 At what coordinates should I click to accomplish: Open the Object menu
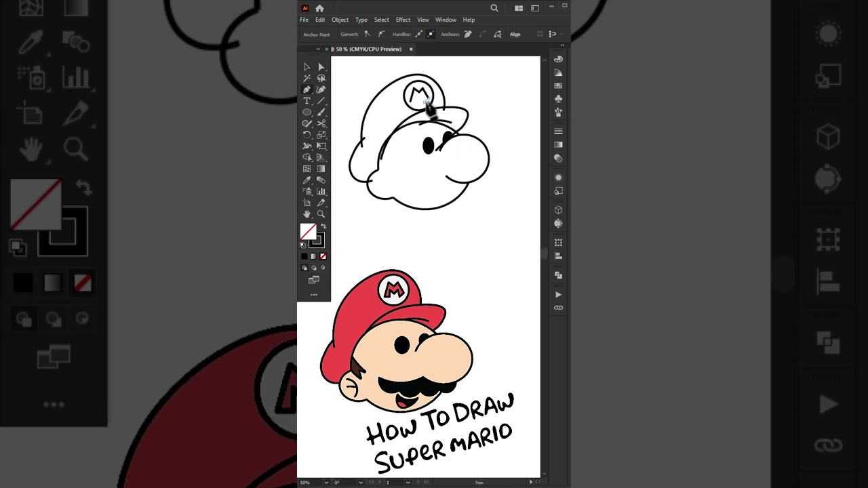click(340, 20)
